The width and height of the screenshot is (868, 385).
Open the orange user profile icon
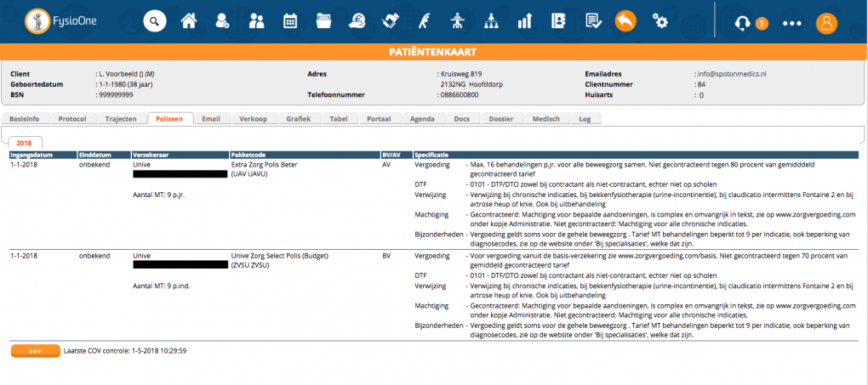[826, 23]
